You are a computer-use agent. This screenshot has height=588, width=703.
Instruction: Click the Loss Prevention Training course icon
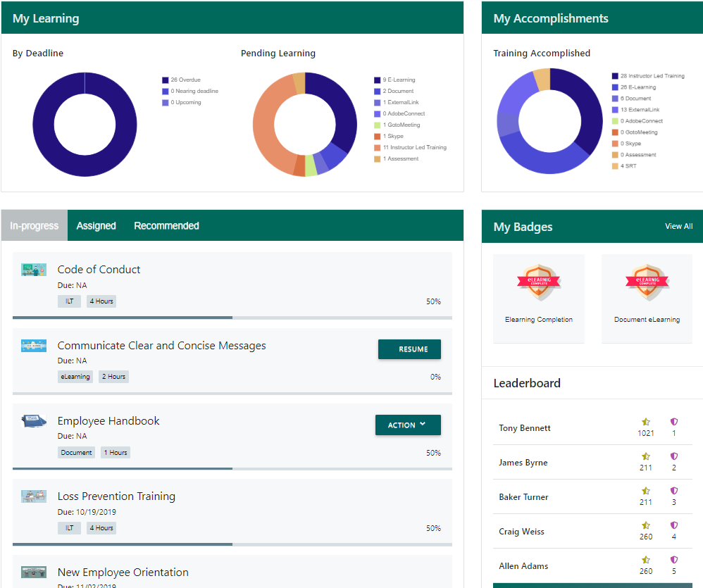click(34, 496)
